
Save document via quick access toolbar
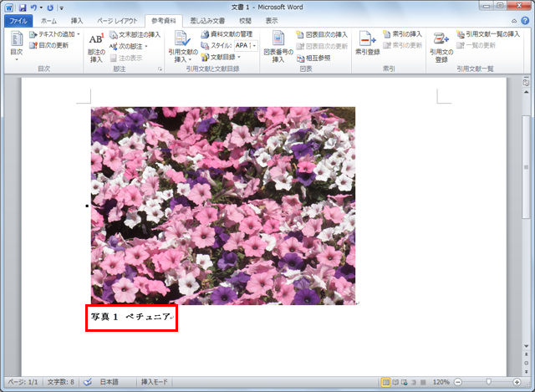click(23, 8)
